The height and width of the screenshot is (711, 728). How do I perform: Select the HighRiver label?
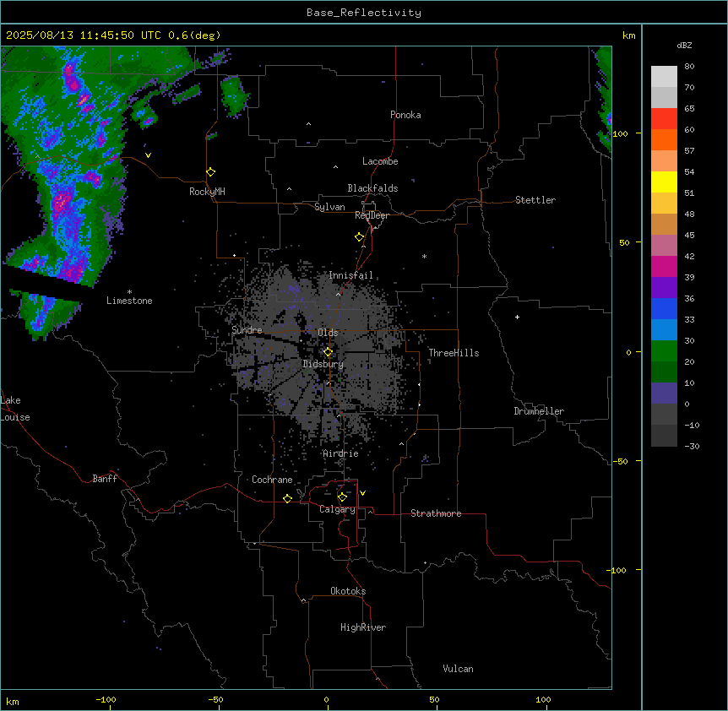(x=363, y=627)
